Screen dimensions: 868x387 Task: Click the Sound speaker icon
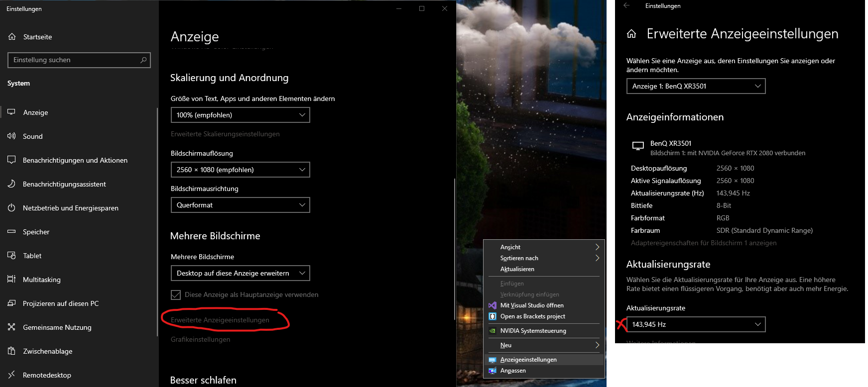11,136
